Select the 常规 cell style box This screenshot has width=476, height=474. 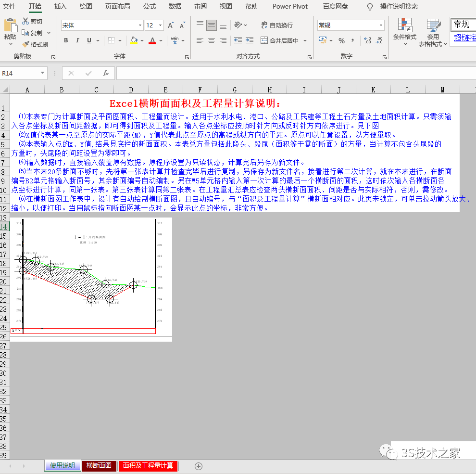[x=463, y=25]
